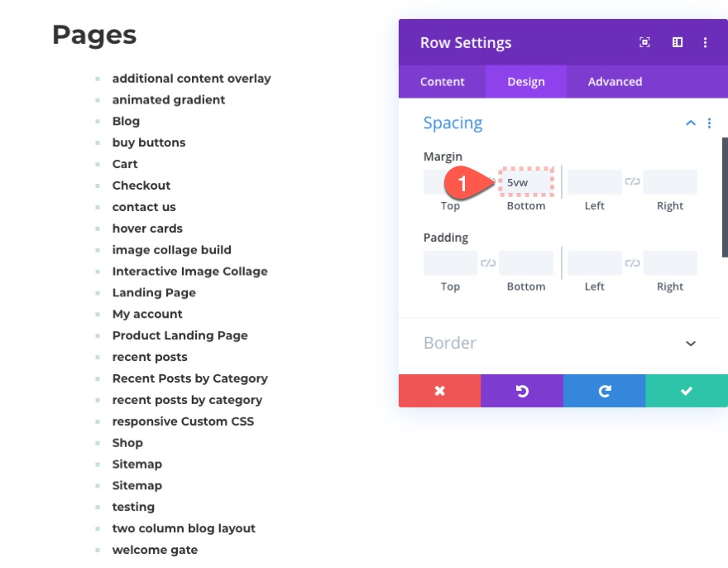
Task: Discard changes with the red X button
Action: click(x=439, y=390)
